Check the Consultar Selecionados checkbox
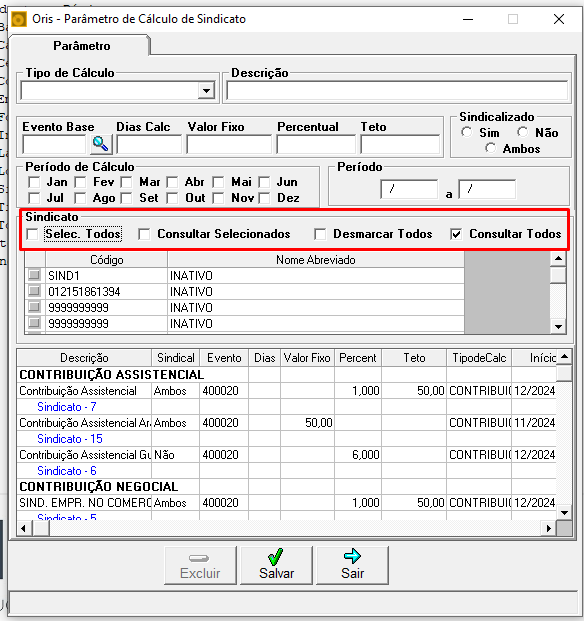Image resolution: width=584 pixels, height=621 pixels. pyautogui.click(x=144, y=234)
